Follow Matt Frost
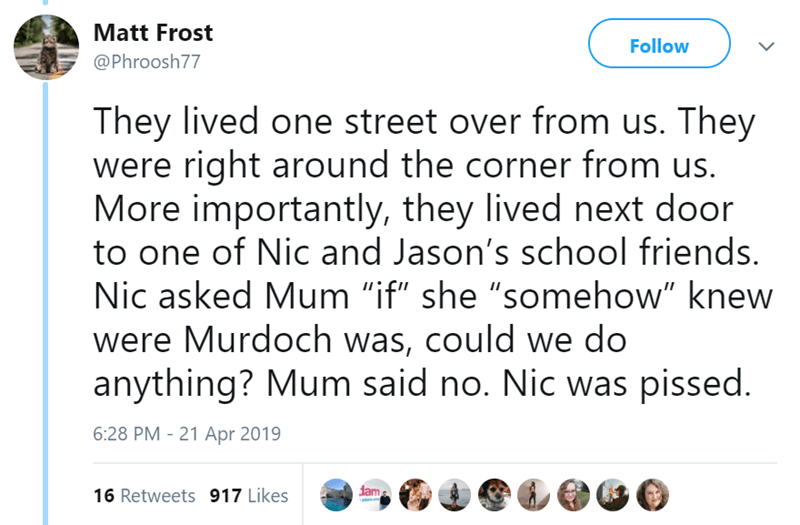This screenshot has width=800, height=525. tap(658, 46)
